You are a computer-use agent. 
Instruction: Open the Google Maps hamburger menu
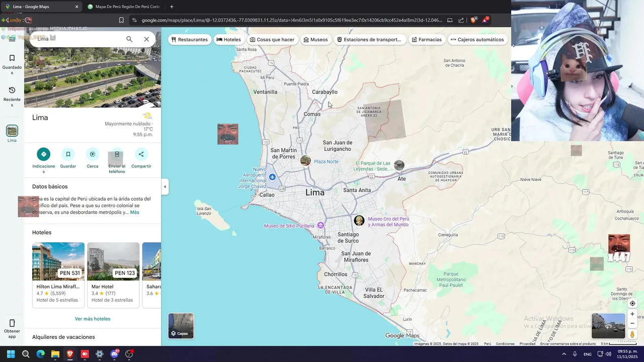pos(12,39)
